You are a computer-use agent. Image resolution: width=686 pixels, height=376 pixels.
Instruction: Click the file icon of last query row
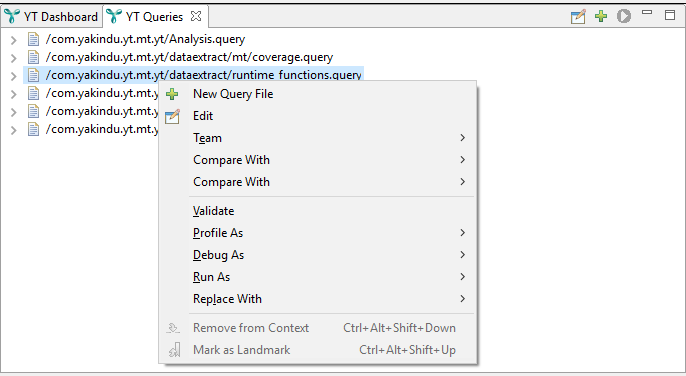33,129
